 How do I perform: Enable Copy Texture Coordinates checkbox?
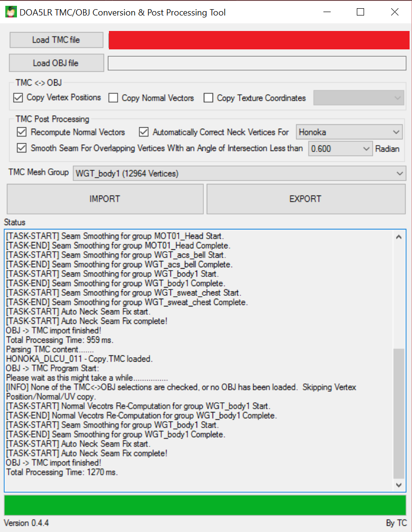tap(209, 98)
